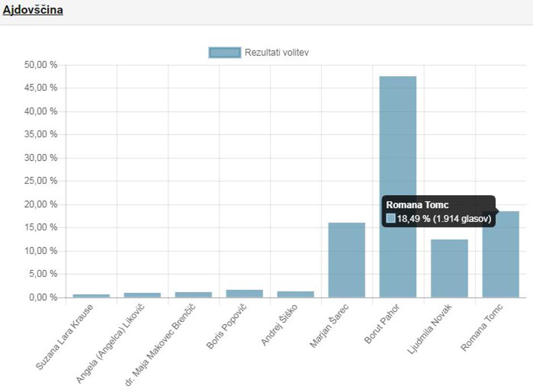Click the Marjan Šarec bar

point(346,260)
